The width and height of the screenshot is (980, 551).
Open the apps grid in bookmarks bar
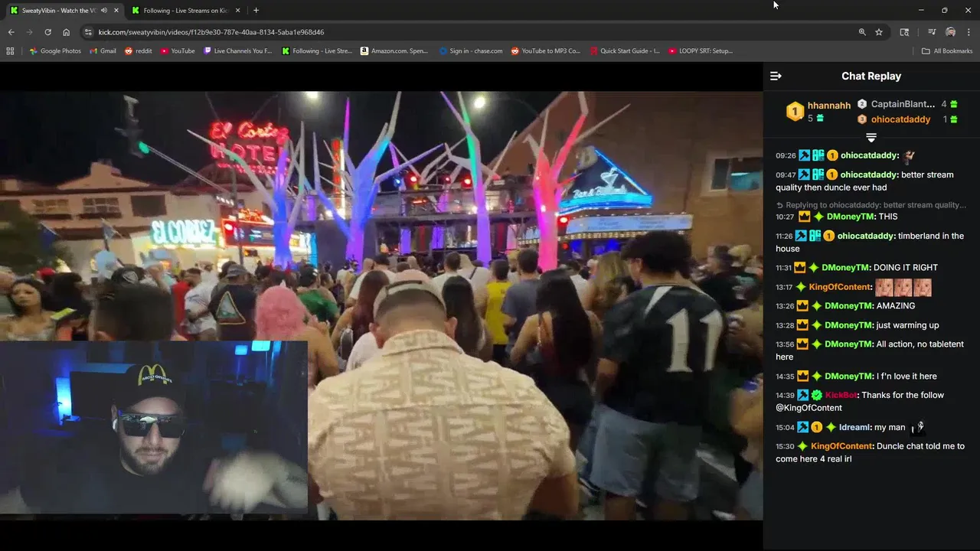(x=10, y=51)
